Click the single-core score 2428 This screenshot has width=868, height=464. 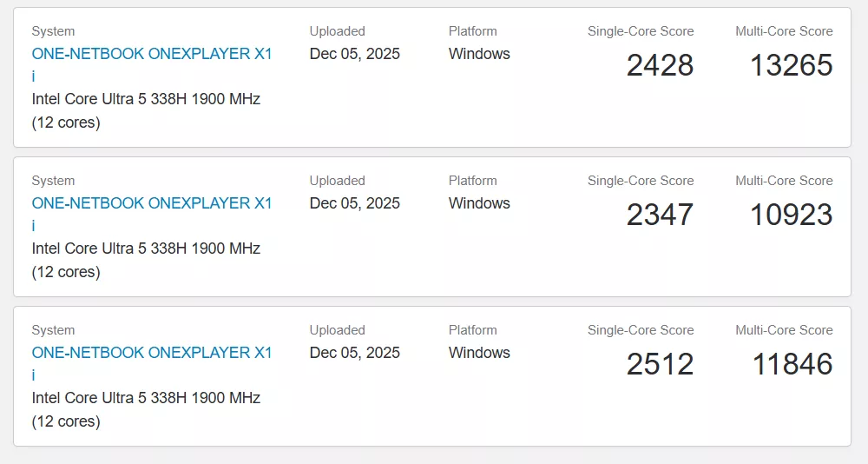coord(660,65)
